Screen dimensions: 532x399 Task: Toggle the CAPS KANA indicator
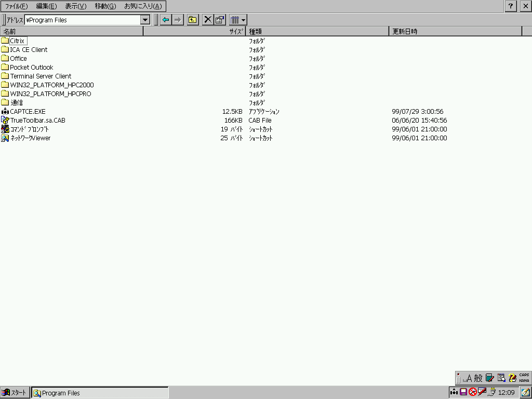524,378
